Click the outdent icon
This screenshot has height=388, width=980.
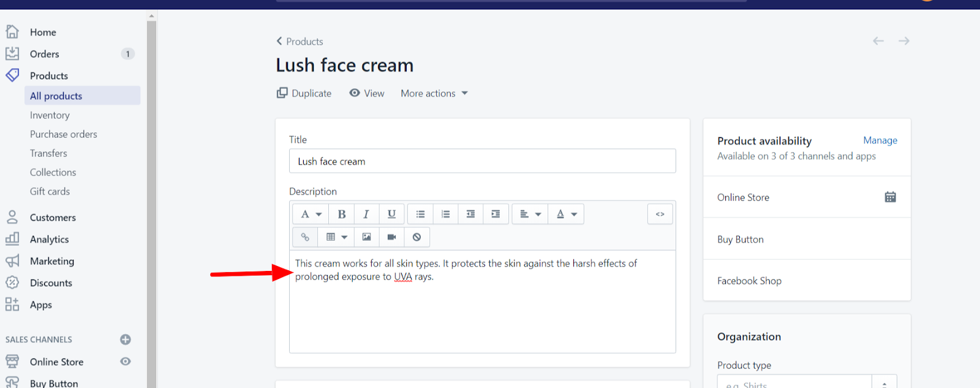coord(470,214)
